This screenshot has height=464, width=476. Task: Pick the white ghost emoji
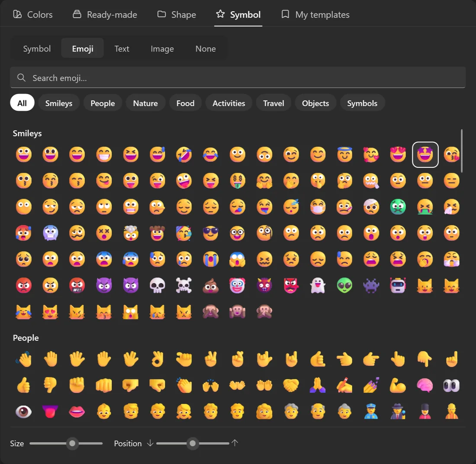tap(318, 285)
